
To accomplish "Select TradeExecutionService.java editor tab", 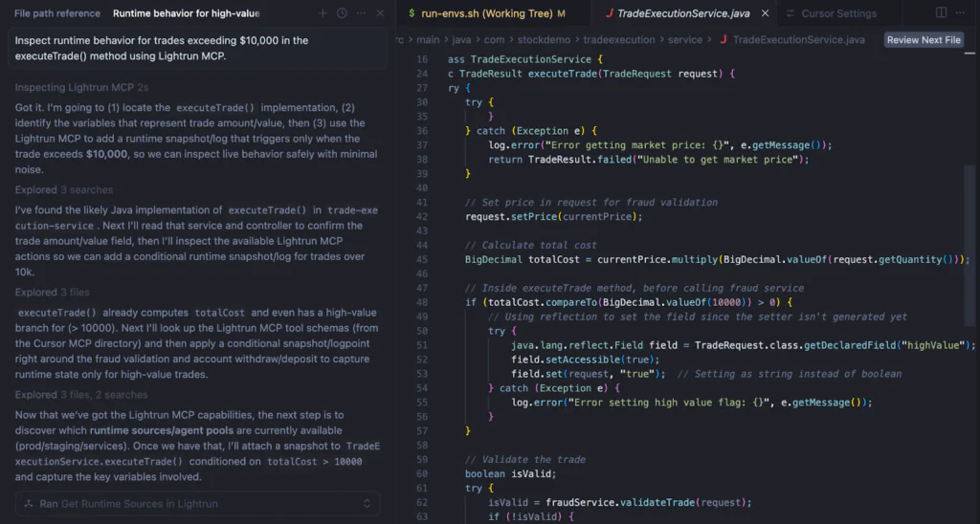I will coord(683,13).
